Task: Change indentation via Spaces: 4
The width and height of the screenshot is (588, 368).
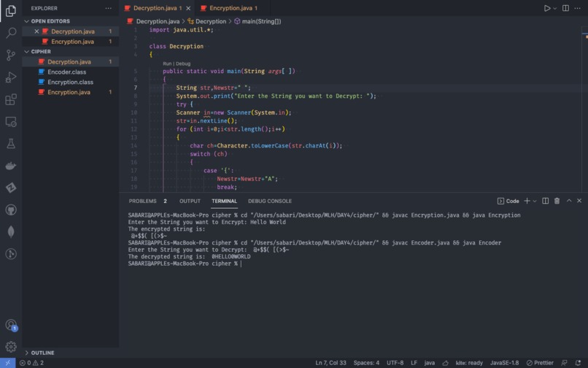Action: (x=366, y=363)
